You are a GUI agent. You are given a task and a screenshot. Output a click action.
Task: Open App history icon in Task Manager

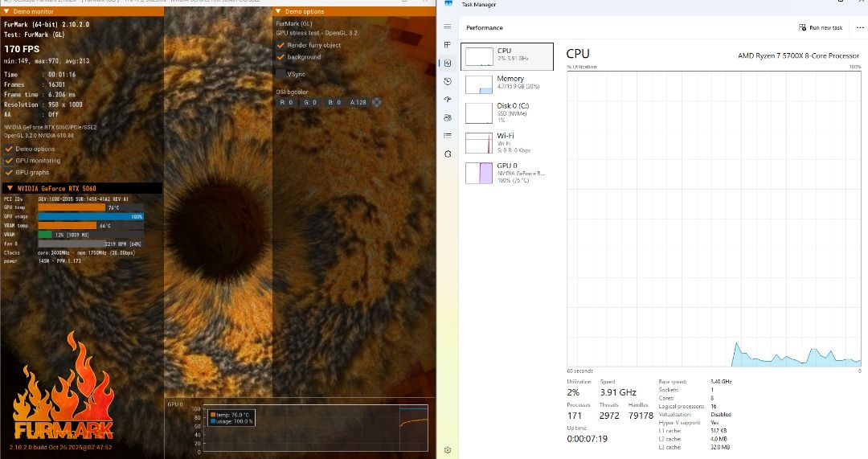[x=448, y=81]
